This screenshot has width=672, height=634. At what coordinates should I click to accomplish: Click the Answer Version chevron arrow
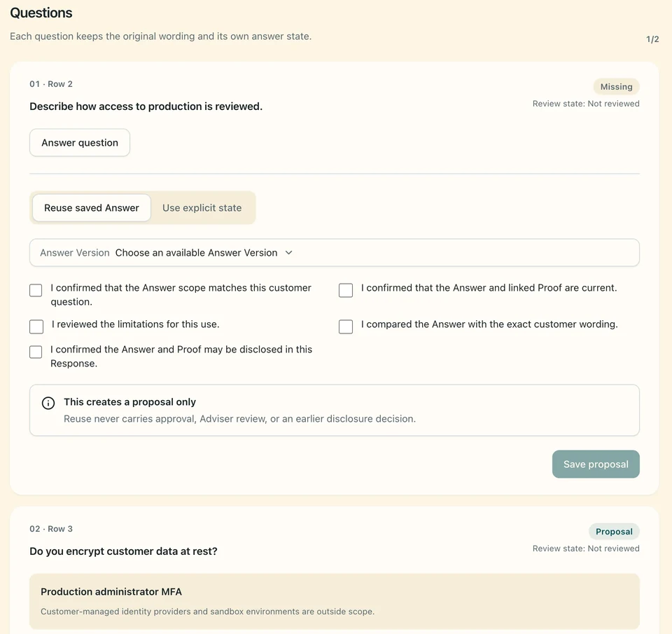(289, 253)
